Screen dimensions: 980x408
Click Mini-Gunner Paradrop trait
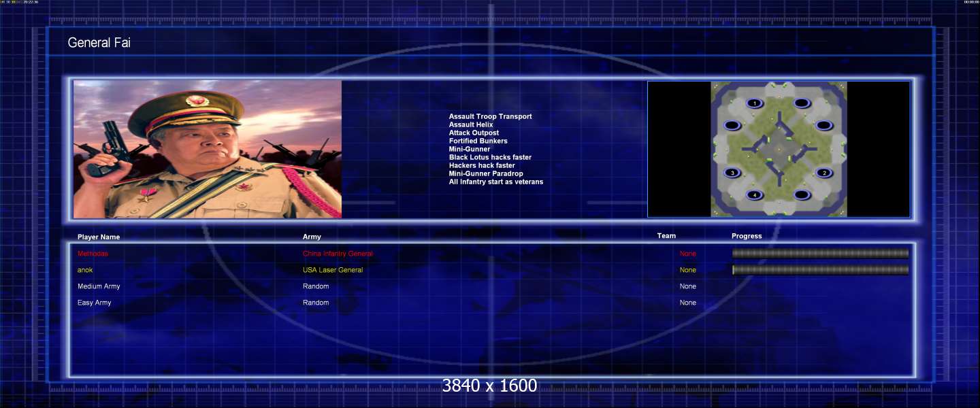pos(486,173)
